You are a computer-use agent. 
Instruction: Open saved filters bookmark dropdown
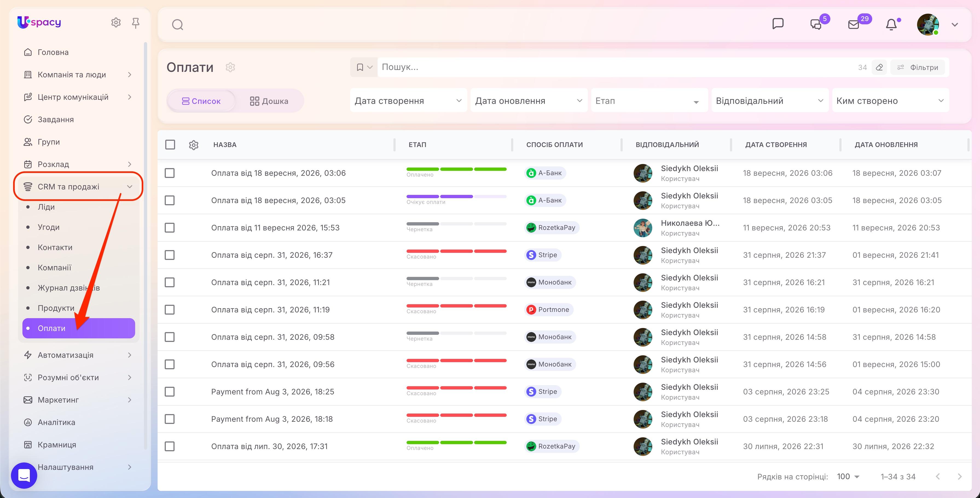tap(364, 67)
